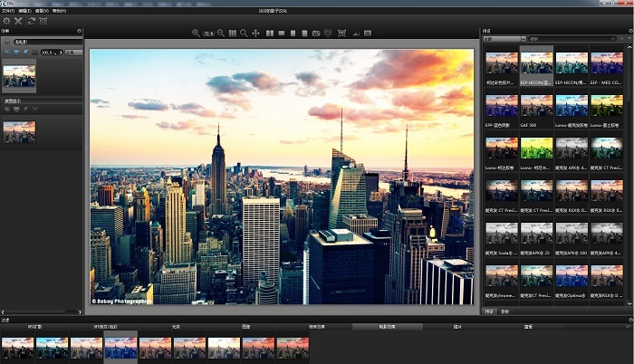The width and height of the screenshot is (634, 364).
Task: Open the preset category dropdown in right panel
Action: [x=504, y=39]
